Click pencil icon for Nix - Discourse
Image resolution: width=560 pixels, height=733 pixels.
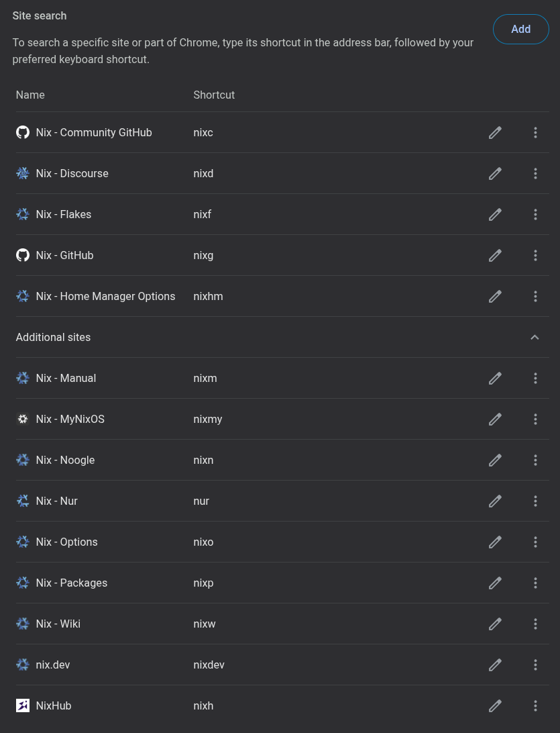click(x=495, y=173)
